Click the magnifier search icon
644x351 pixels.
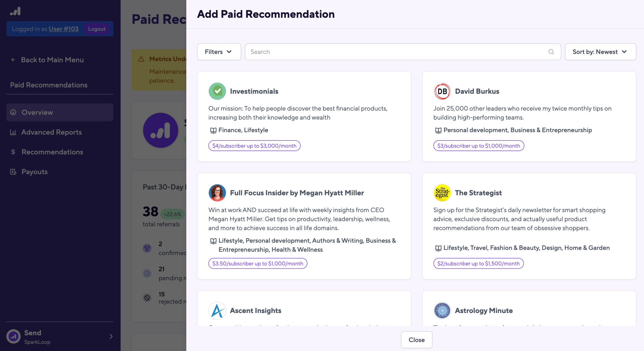551,52
